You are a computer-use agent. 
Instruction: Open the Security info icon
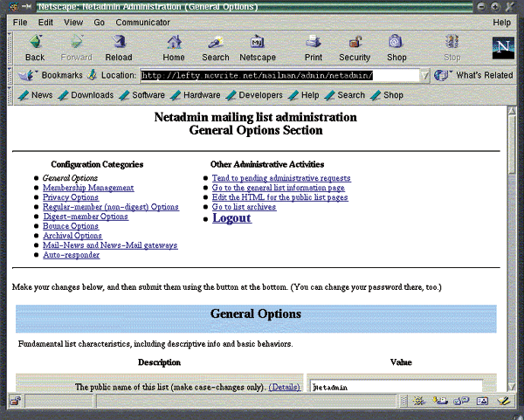click(355, 47)
